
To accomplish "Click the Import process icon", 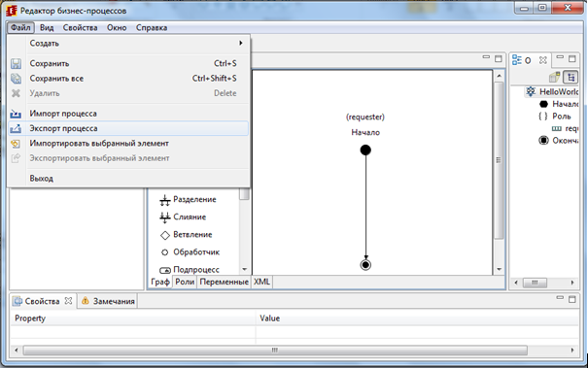I will point(16,114).
